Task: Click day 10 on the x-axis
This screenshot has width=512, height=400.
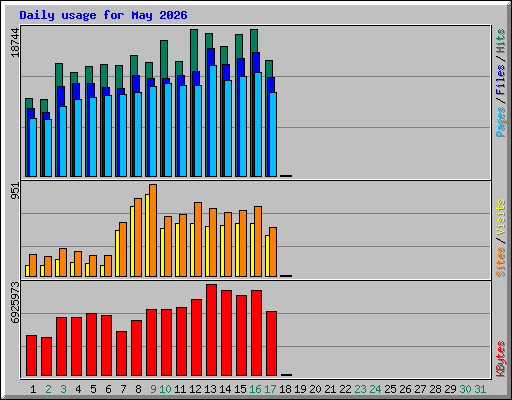Action: coord(165,389)
